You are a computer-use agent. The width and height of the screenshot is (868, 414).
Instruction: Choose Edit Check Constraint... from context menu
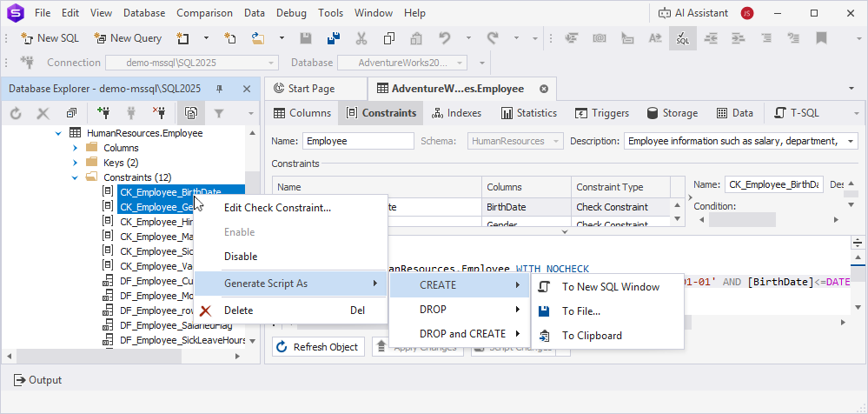click(290, 208)
